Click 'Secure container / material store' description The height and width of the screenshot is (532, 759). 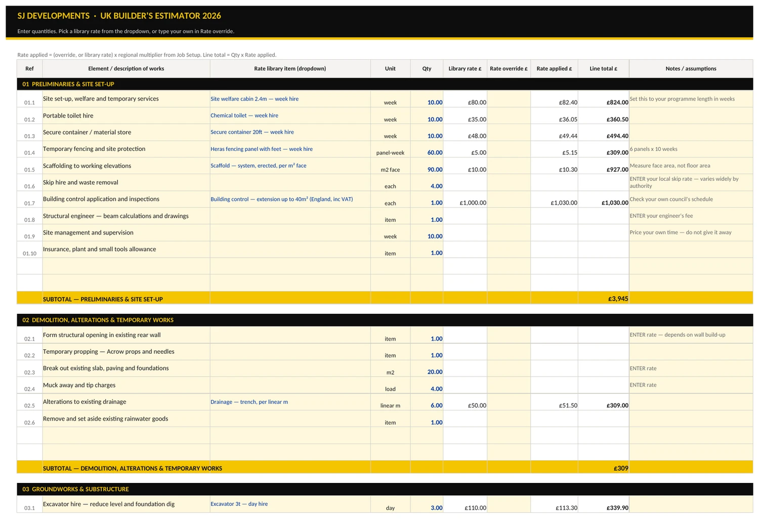[x=126, y=133]
